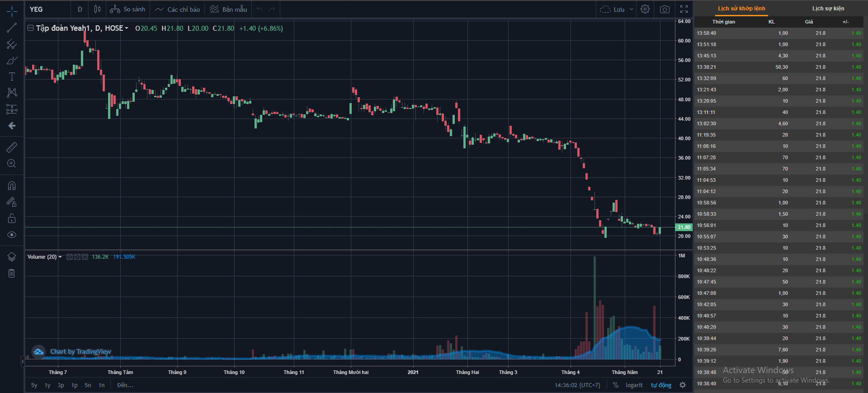This screenshot has height=393, width=868.
Task: Hide all drawings with the eye icon
Action: tap(12, 235)
